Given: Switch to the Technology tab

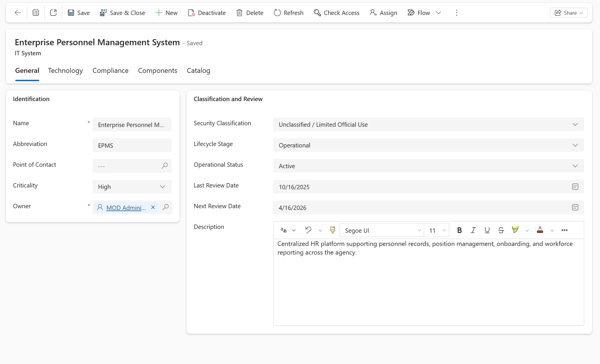Looking at the screenshot, I should 65,71.
